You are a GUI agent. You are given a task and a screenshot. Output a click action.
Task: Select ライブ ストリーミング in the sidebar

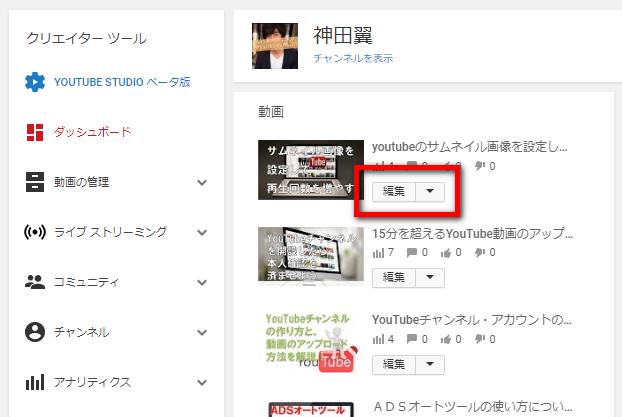click(x=110, y=232)
